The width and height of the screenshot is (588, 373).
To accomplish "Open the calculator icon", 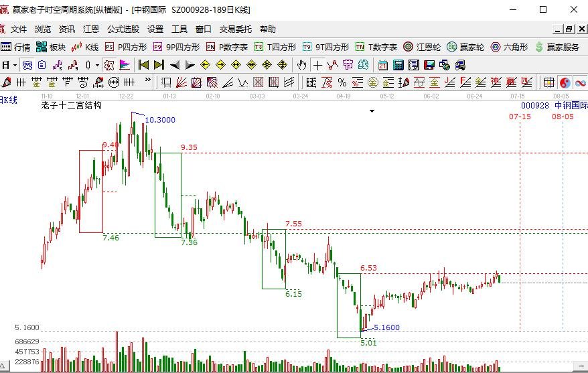I will coord(398,65).
